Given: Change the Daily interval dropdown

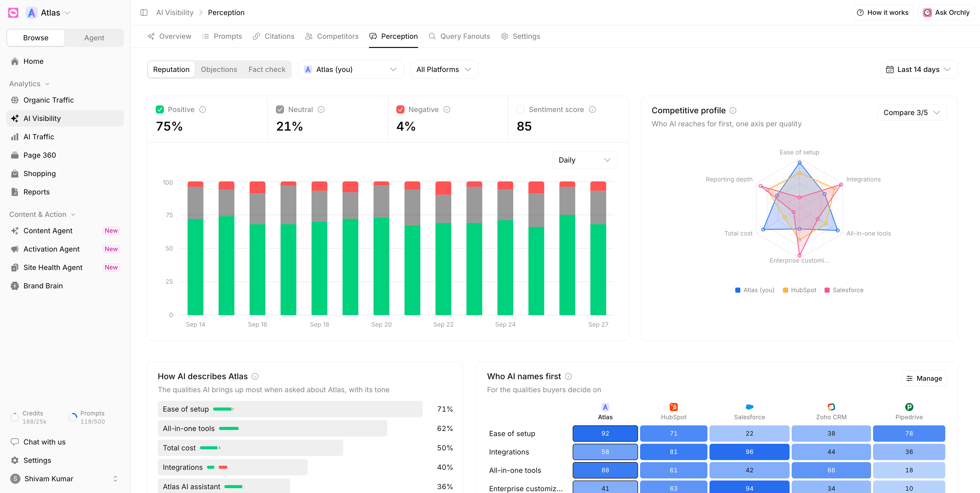Looking at the screenshot, I should point(585,160).
